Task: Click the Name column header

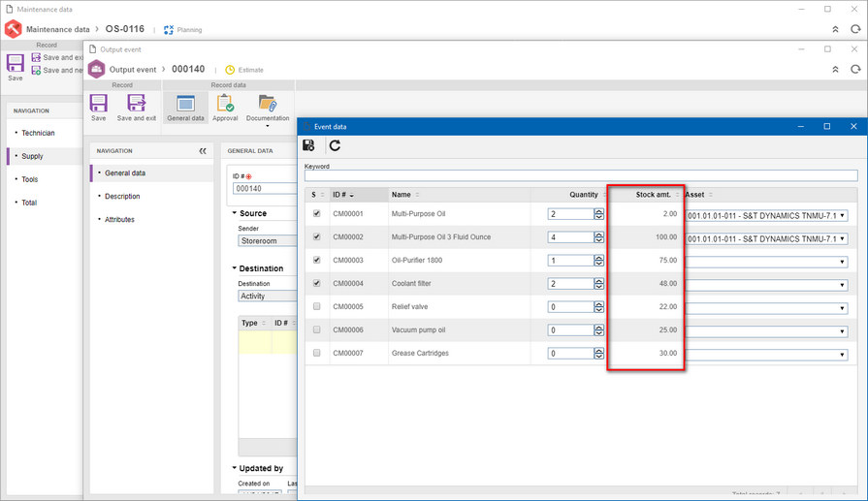Action: (x=402, y=195)
